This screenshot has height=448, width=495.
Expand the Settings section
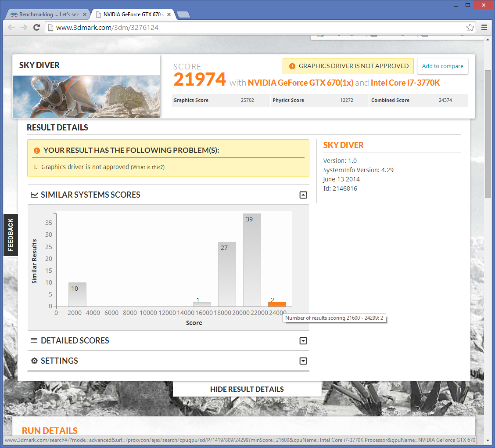[x=303, y=361]
